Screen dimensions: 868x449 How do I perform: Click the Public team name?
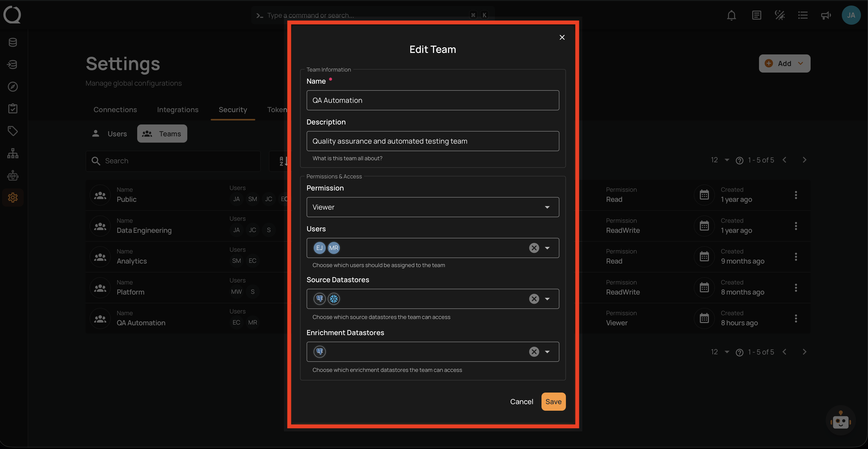[x=126, y=199]
